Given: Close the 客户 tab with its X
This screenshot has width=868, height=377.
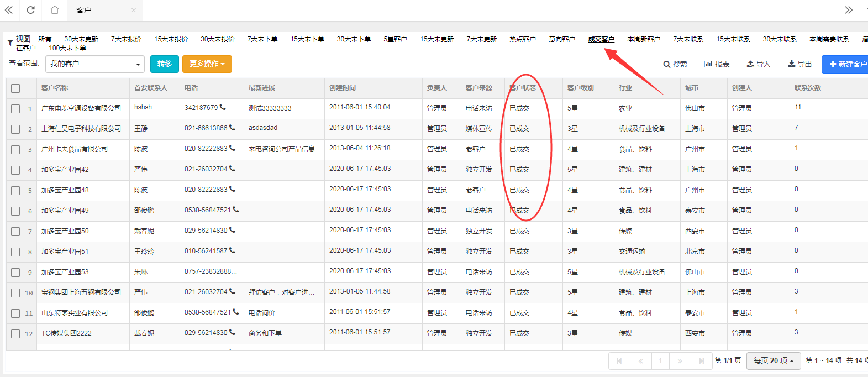Looking at the screenshot, I should tap(134, 10).
